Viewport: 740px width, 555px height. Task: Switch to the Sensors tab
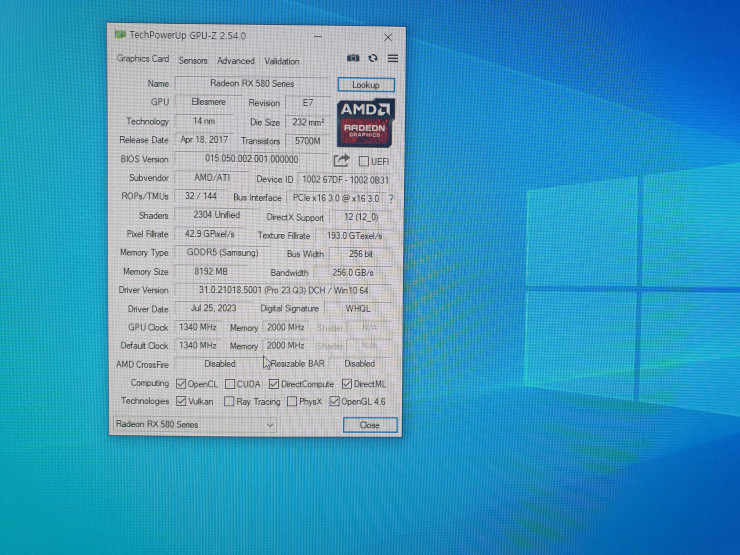193,60
